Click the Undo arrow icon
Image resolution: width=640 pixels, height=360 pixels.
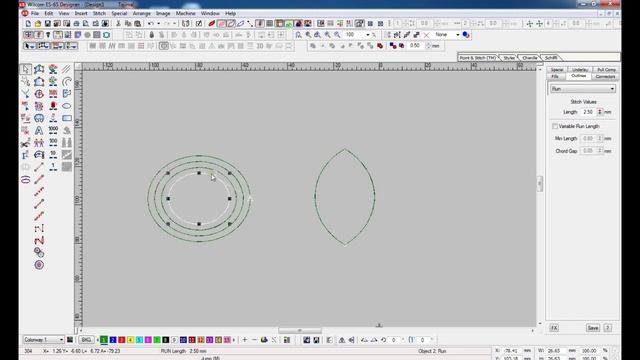pyautogui.click(x=151, y=24)
